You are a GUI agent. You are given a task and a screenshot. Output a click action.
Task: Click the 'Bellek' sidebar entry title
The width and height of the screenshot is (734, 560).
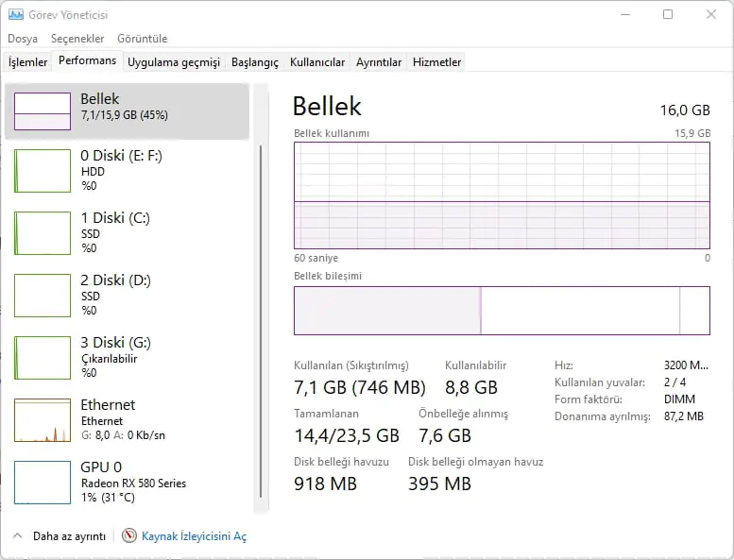(x=100, y=99)
